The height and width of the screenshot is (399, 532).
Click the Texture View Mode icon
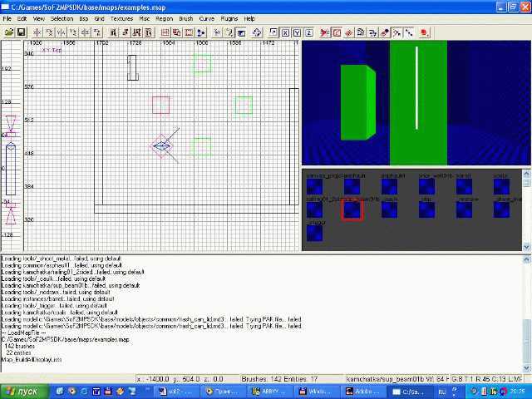coord(229,32)
